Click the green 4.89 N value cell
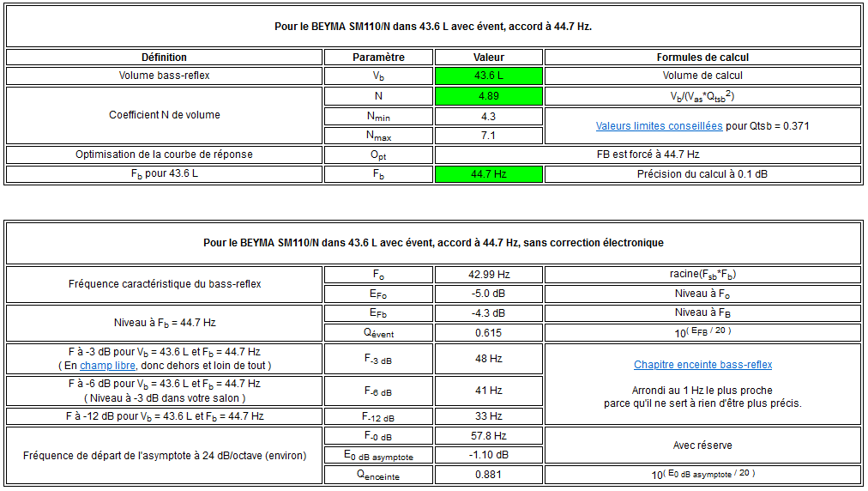 coord(488,96)
